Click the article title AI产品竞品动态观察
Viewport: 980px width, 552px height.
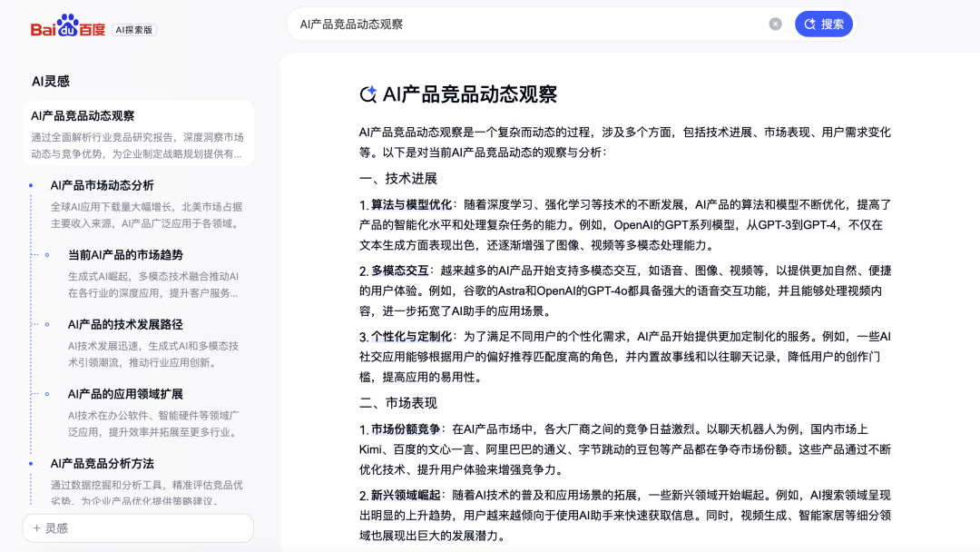pos(469,94)
